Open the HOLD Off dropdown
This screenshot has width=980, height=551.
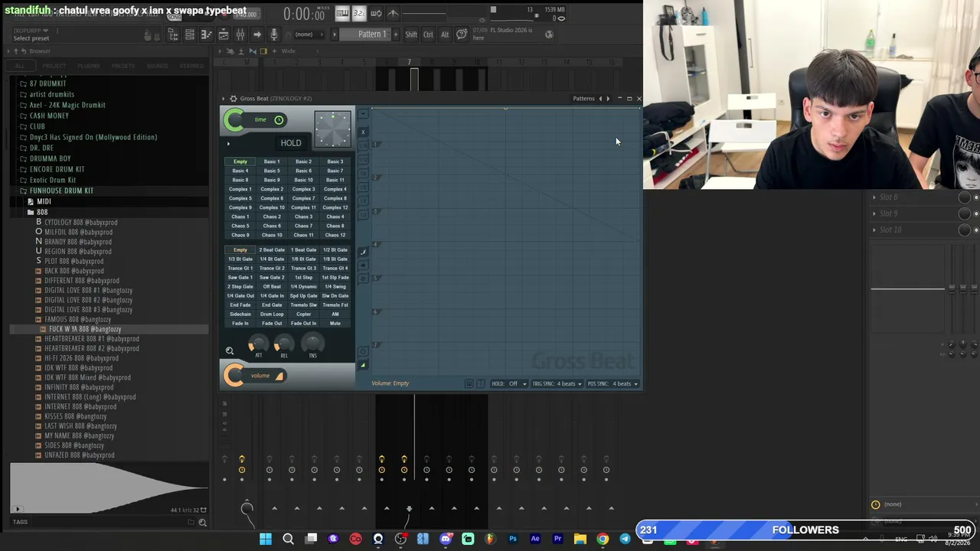[510, 384]
